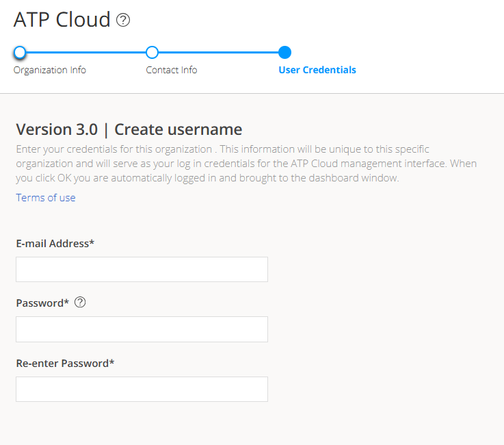Click progress line between Contact Info and Credentials

(219, 52)
